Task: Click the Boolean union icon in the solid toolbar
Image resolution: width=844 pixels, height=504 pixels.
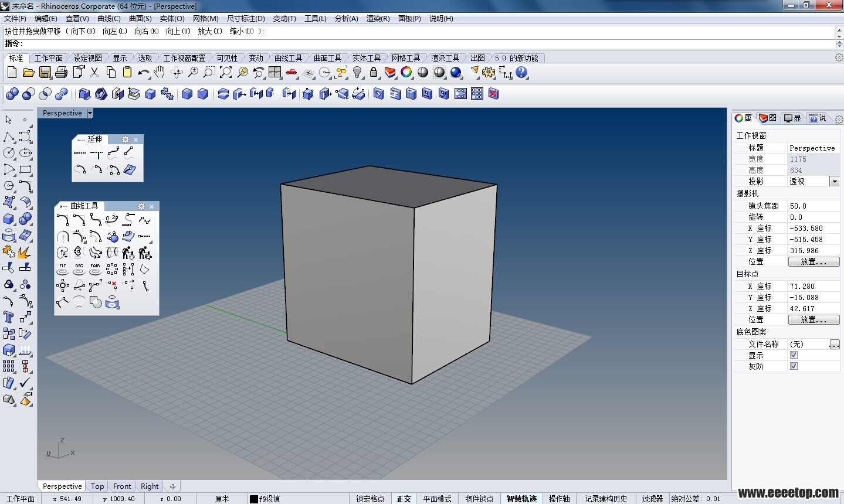Action: pyautogui.click(x=12, y=94)
